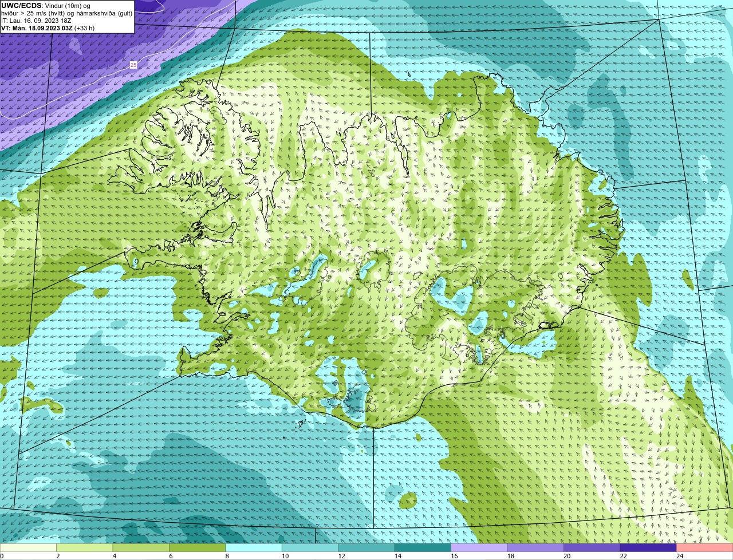Click the color swatch between 2 and 4

(x=85, y=547)
